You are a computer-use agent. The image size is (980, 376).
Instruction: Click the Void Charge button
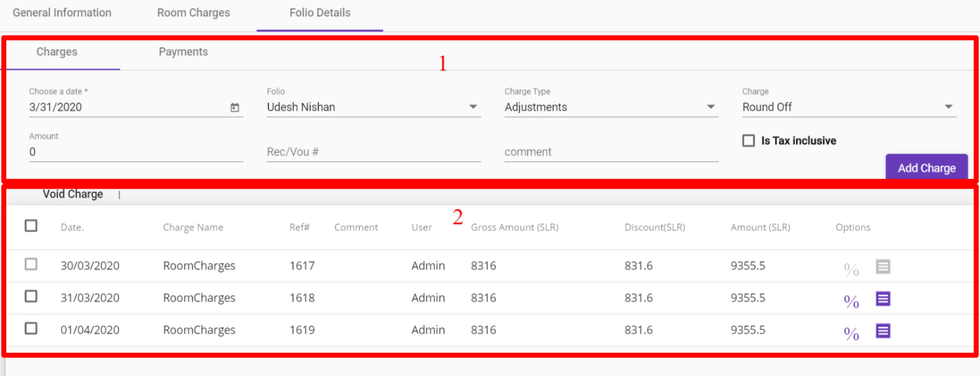click(x=72, y=194)
